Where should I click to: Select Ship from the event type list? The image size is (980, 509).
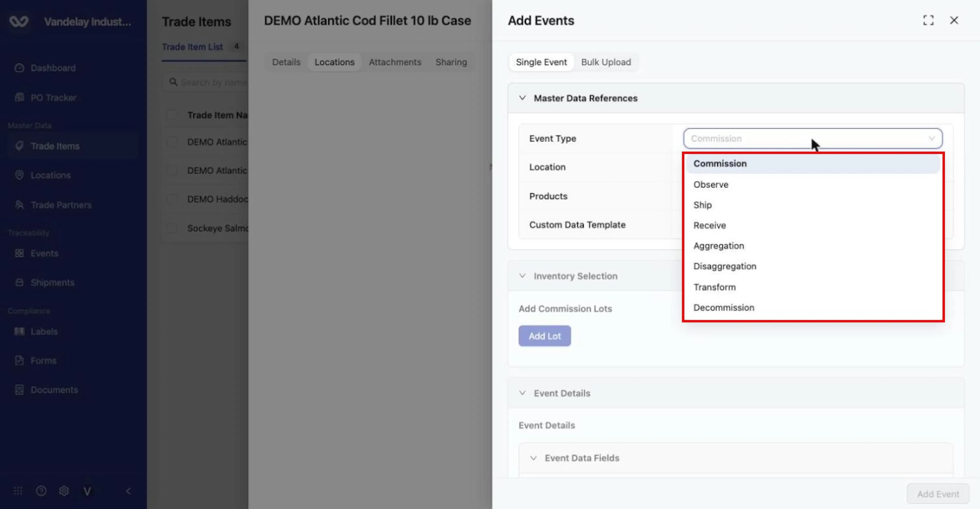(x=813, y=205)
